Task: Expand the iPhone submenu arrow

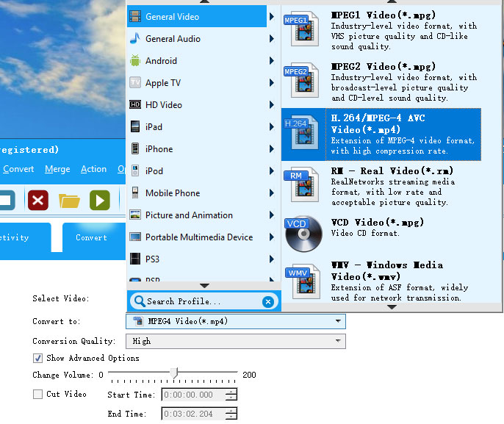Action: 272,148
